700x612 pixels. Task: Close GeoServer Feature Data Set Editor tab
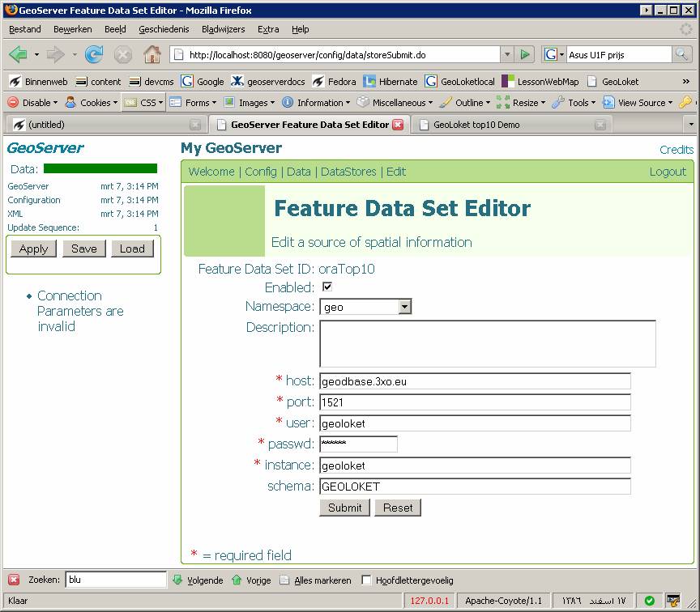tap(398, 125)
